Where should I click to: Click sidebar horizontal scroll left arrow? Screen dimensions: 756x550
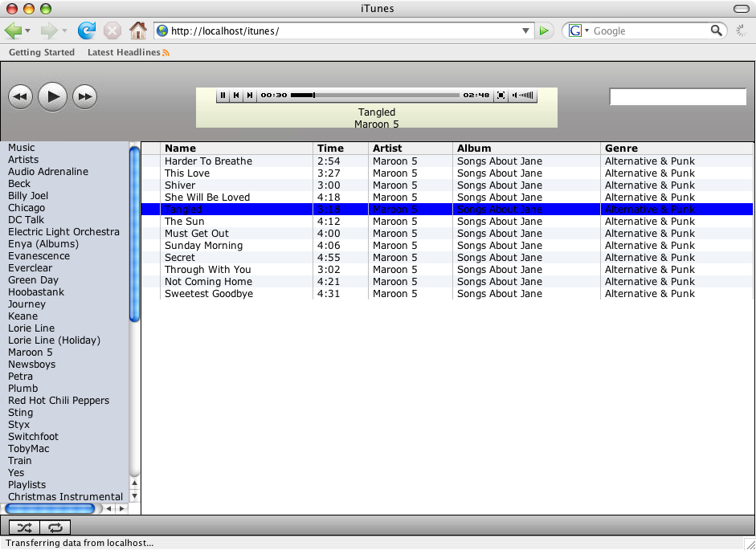109,508
